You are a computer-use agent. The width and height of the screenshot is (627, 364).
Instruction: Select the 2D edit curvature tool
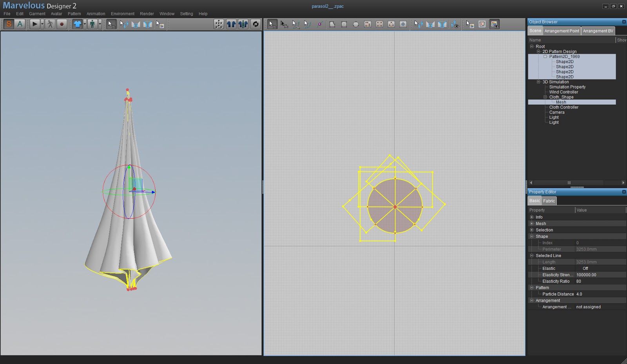pyautogui.click(x=296, y=24)
